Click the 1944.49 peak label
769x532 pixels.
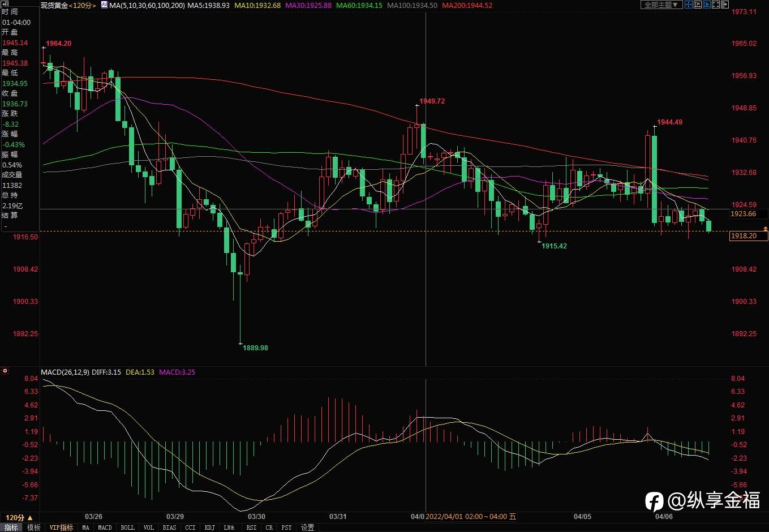pos(670,122)
